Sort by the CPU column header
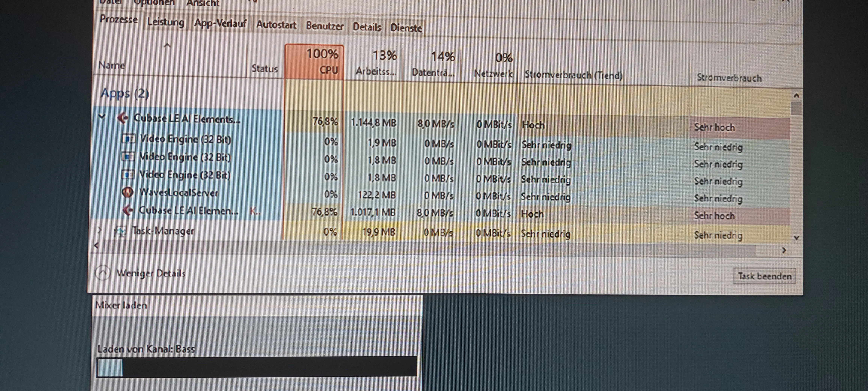Viewport: 868px width, 391px height. pyautogui.click(x=314, y=62)
